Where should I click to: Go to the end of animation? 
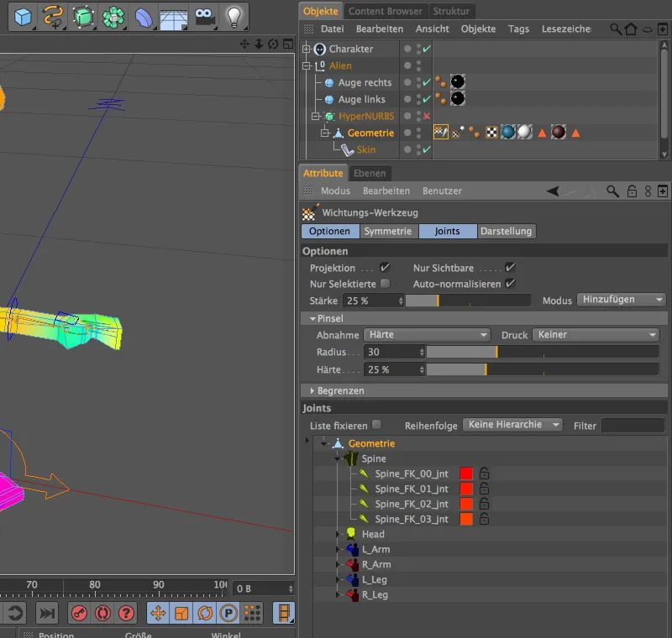click(x=47, y=613)
